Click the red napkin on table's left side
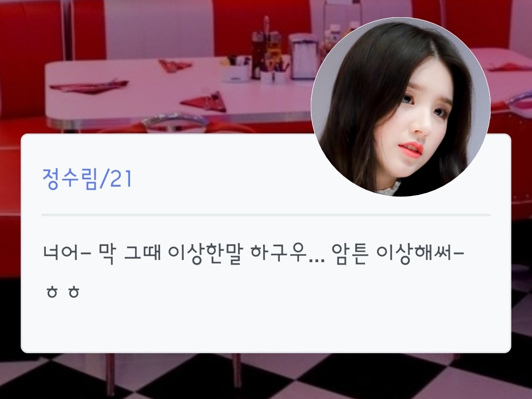 click(89, 86)
